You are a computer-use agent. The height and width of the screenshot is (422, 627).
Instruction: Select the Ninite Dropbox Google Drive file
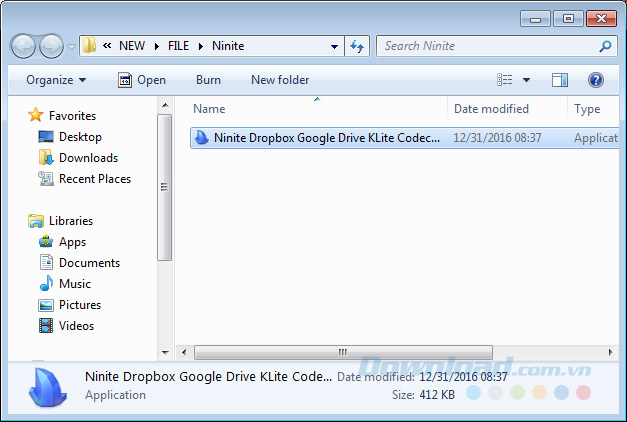pos(404,138)
